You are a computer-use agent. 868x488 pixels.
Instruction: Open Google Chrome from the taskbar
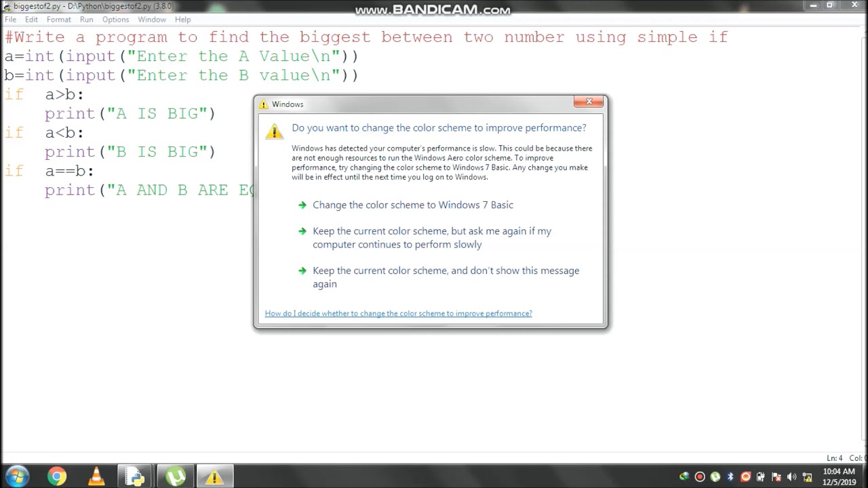pyautogui.click(x=57, y=476)
